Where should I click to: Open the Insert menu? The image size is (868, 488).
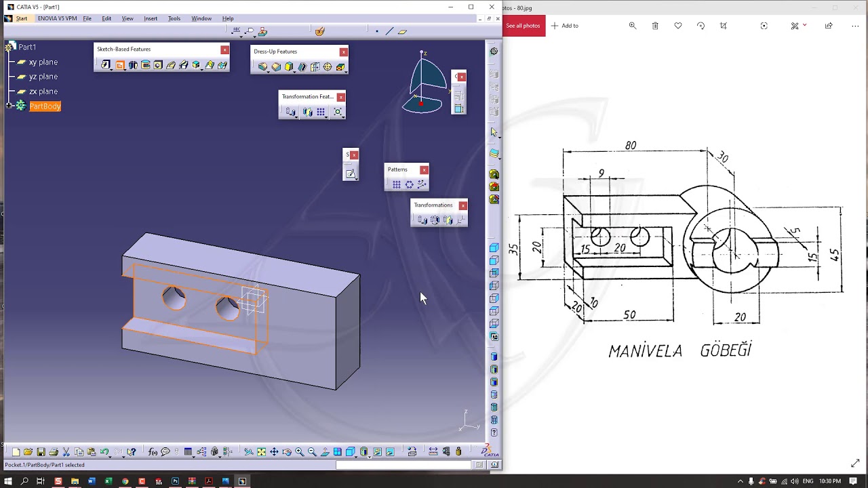pyautogui.click(x=151, y=18)
